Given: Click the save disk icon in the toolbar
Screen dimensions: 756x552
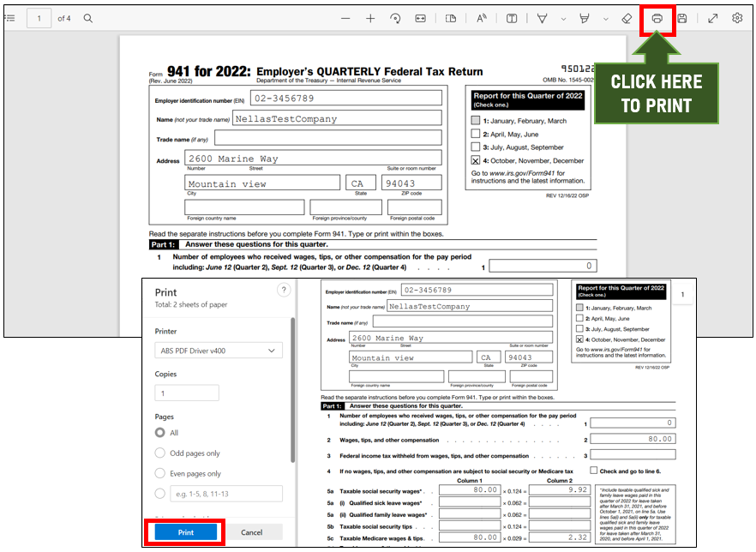Looking at the screenshot, I should point(682,18).
